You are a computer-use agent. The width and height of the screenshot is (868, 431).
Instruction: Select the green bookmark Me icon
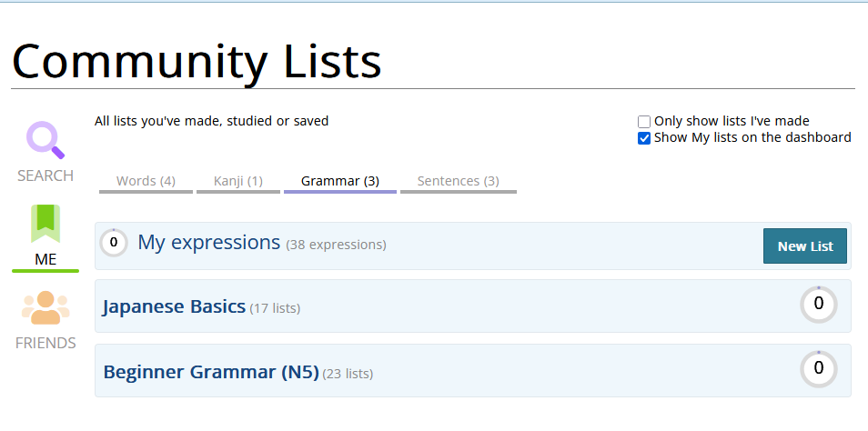[x=45, y=224]
